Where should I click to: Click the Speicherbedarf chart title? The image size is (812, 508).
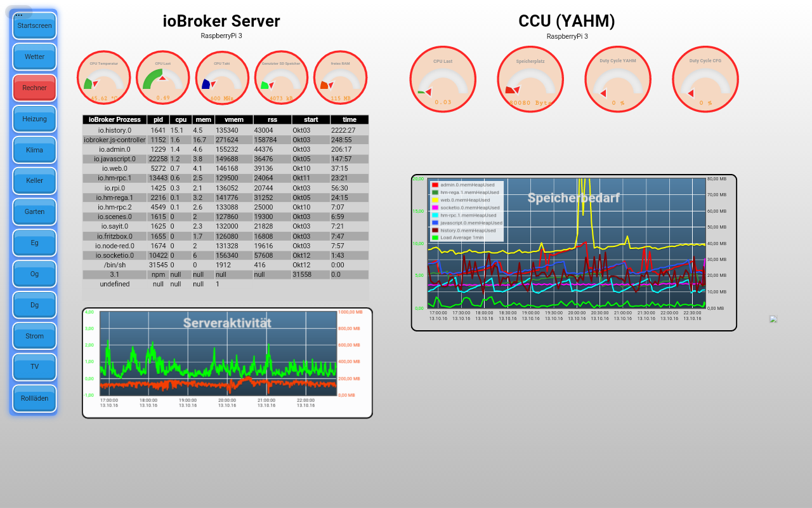tap(573, 198)
